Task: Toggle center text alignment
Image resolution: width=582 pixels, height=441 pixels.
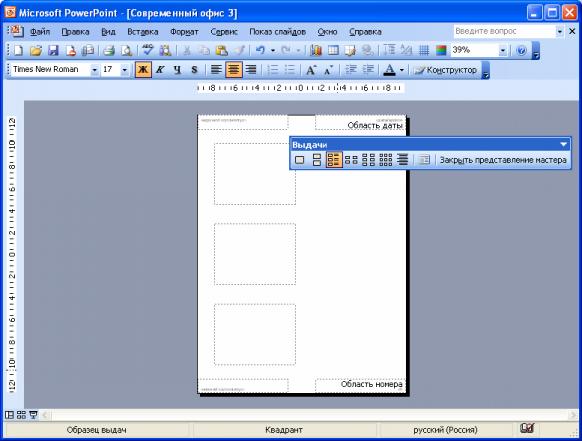Action: (234, 70)
